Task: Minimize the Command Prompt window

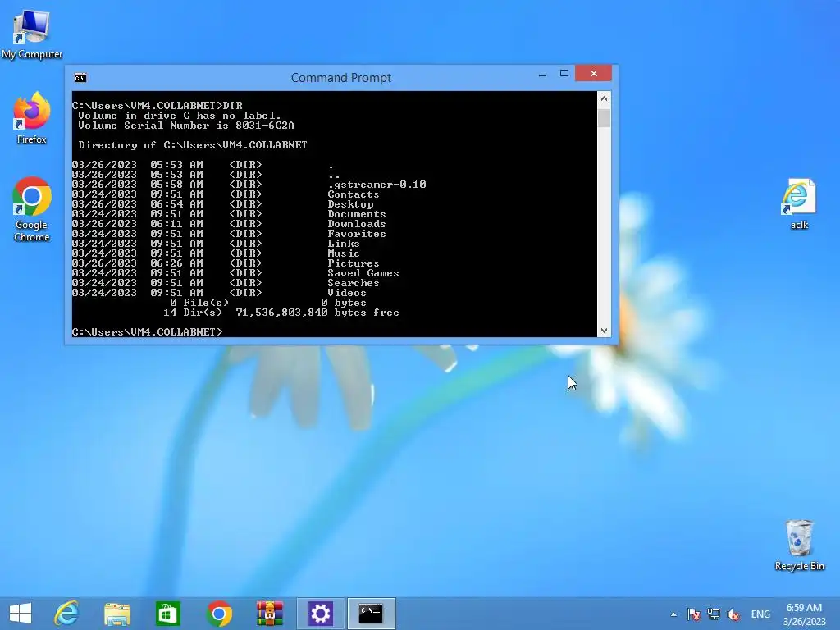Action: (542, 74)
